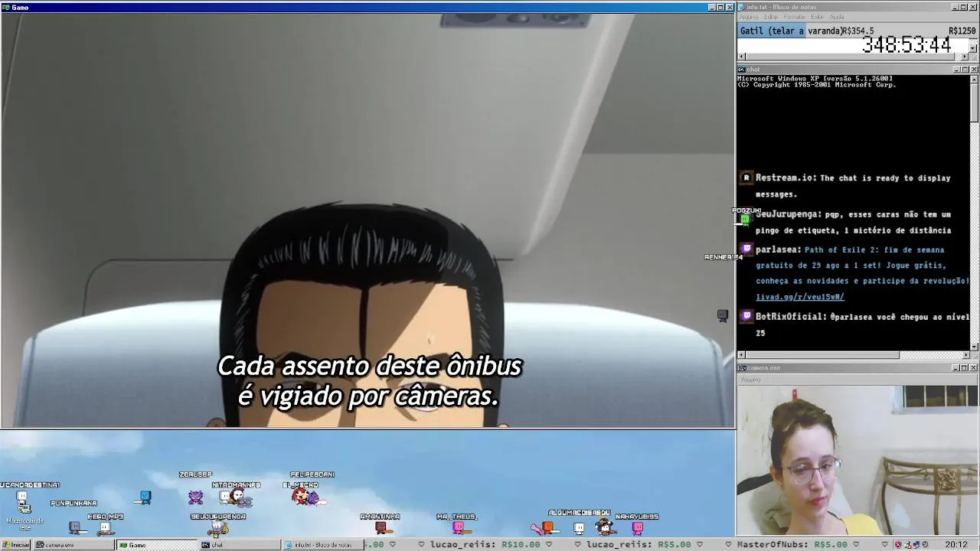Maximize the Game window
Image resolution: width=980 pixels, height=551 pixels.
[x=720, y=8]
